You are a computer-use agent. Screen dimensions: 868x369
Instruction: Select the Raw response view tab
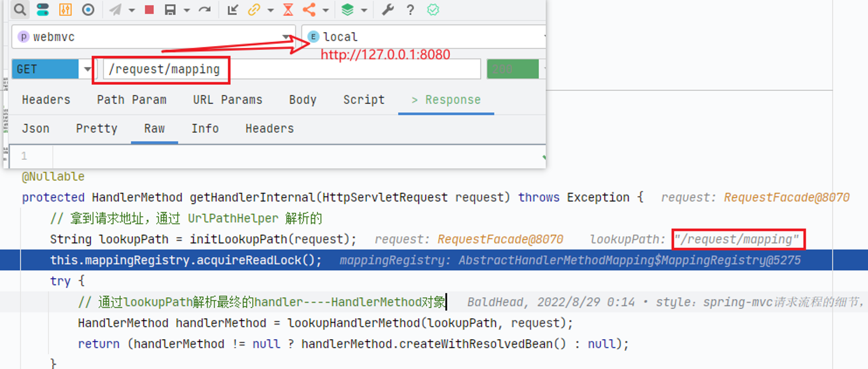tap(155, 129)
